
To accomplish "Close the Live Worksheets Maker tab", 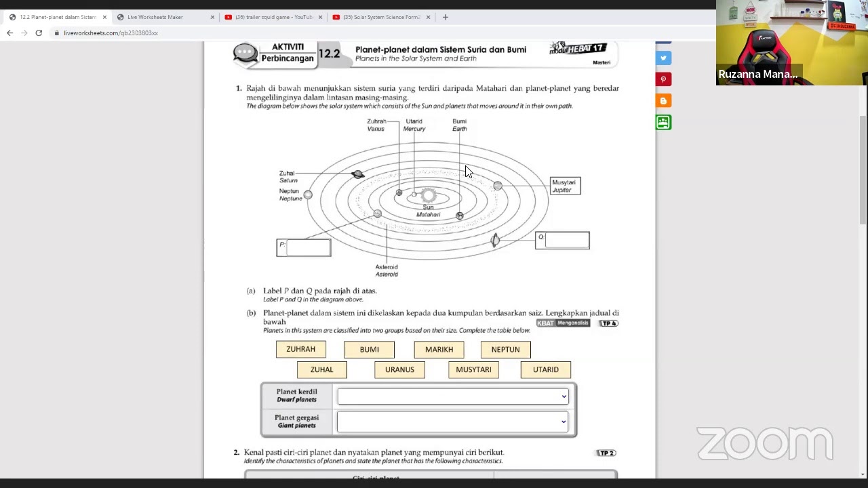I will pos(212,17).
